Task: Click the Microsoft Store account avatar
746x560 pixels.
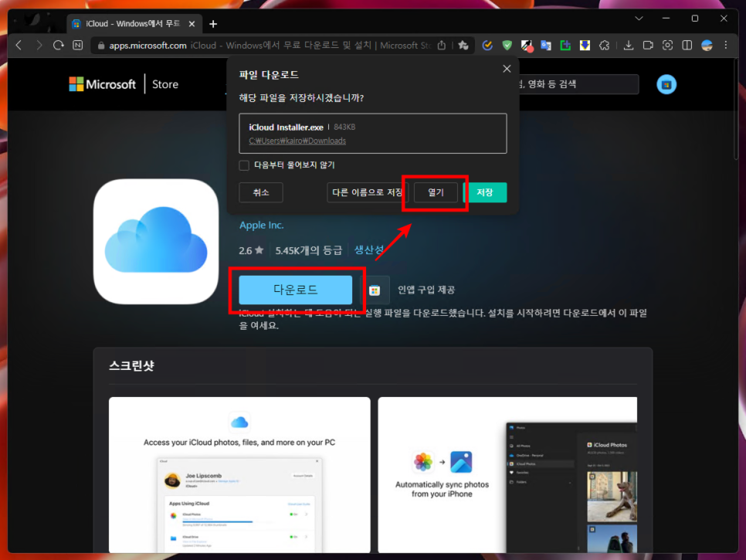Action: tap(666, 84)
